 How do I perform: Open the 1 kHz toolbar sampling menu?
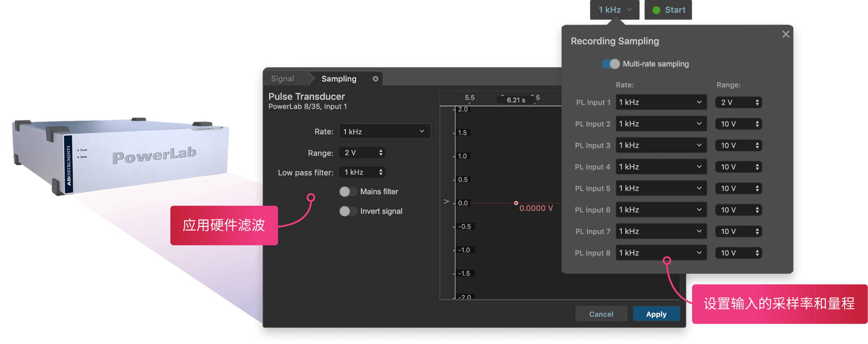coord(615,10)
